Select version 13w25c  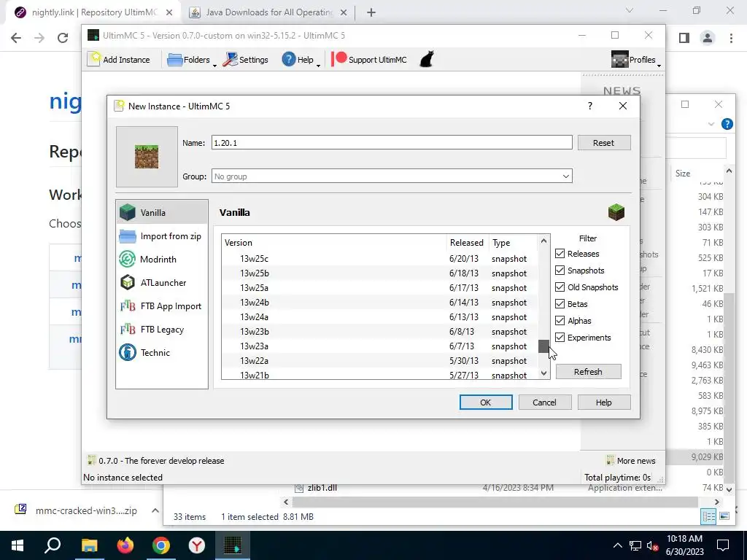click(x=379, y=259)
